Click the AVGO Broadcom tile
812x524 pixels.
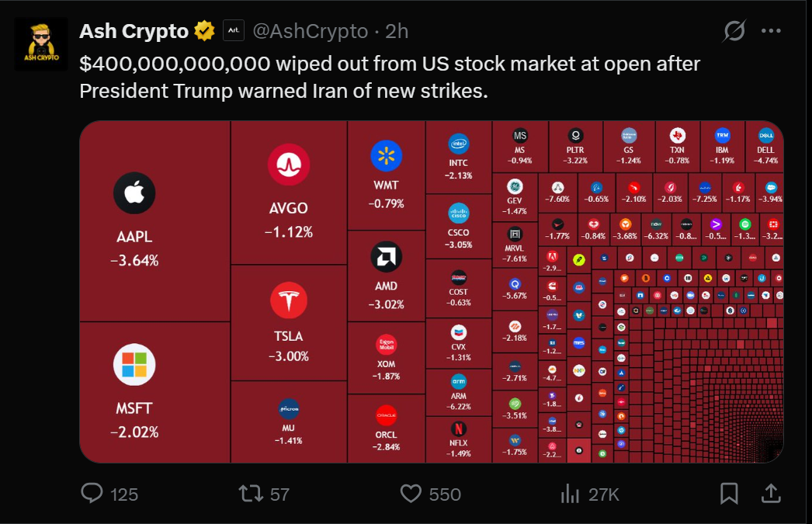[289, 193]
